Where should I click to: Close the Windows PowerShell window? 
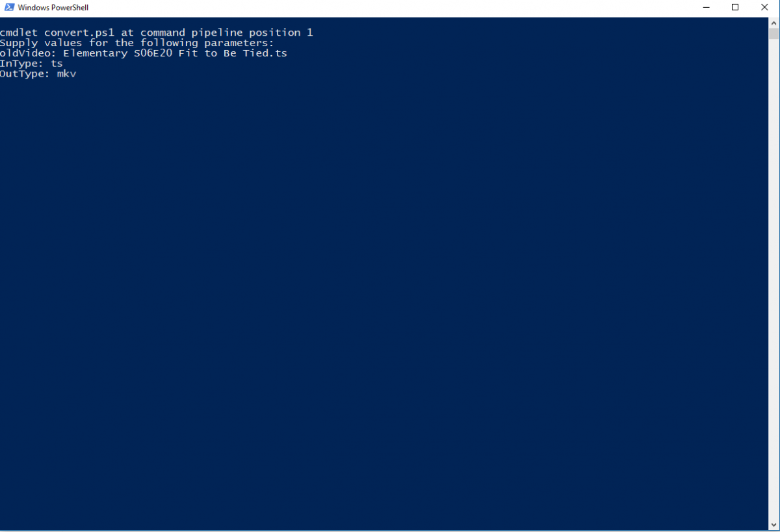click(764, 8)
